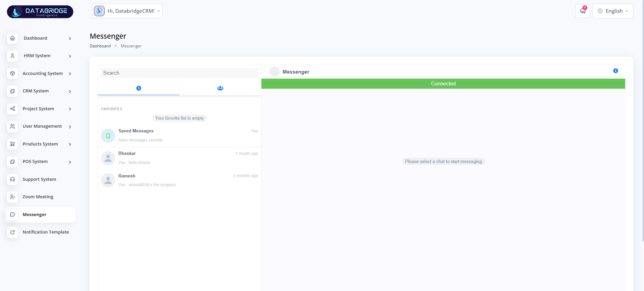
Task: Click inside the Search contacts field
Action: coord(180,73)
